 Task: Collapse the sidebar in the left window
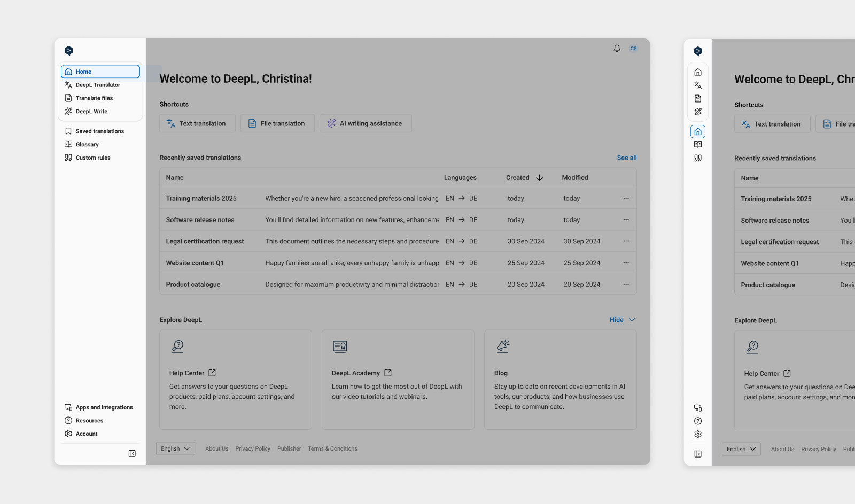pyautogui.click(x=132, y=454)
